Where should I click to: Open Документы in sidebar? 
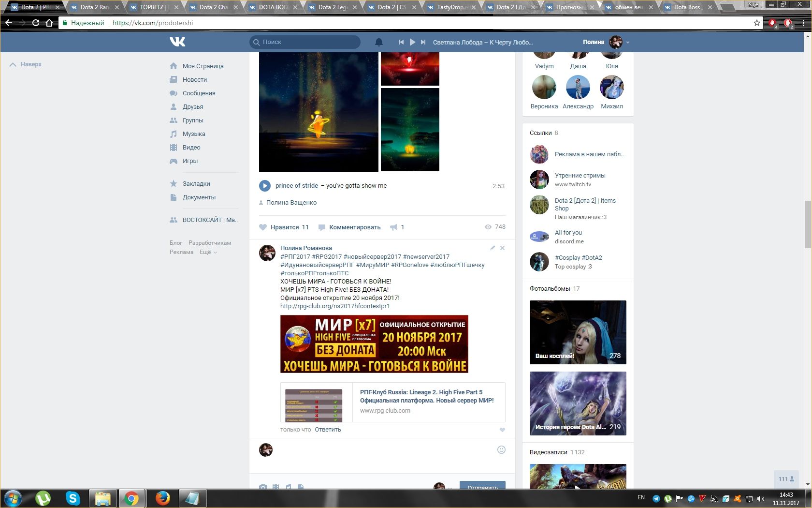[x=199, y=197]
